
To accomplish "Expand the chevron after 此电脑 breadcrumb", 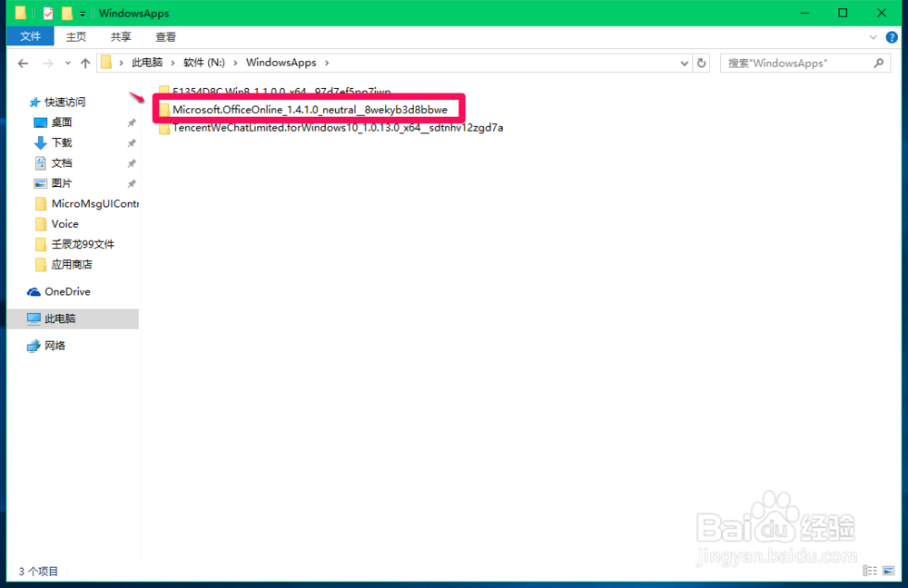I will (x=173, y=63).
